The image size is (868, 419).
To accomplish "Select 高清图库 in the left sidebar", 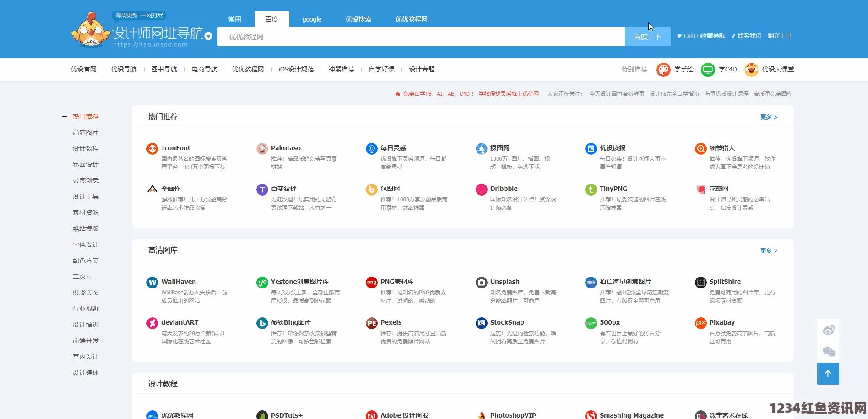I will [86, 132].
